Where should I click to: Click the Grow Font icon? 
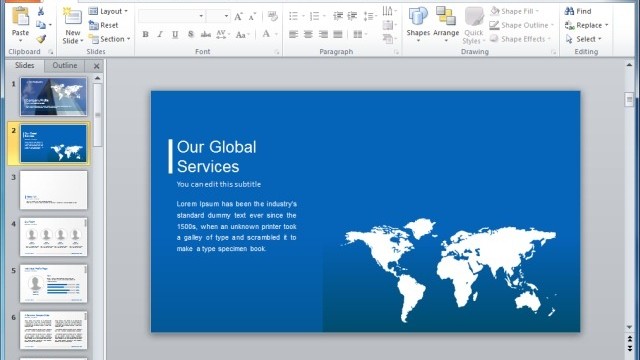(x=238, y=16)
